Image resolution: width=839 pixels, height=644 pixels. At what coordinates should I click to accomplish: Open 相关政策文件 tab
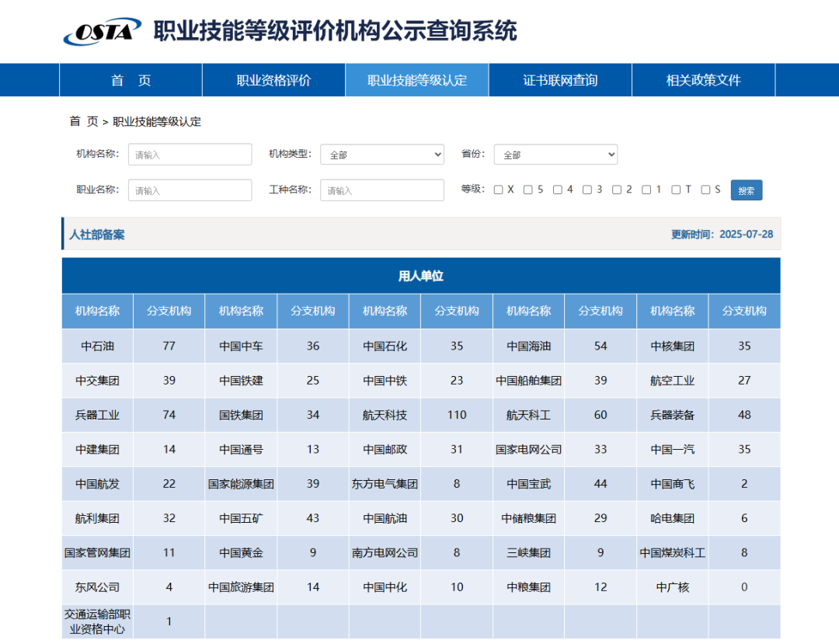click(703, 80)
